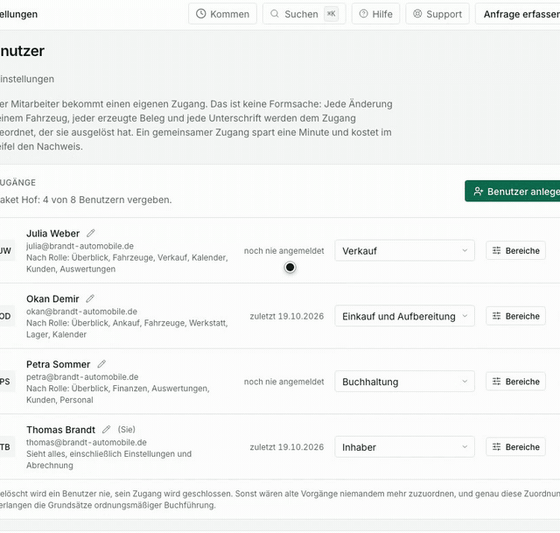Click the clock icon in Kommen button

[201, 14]
